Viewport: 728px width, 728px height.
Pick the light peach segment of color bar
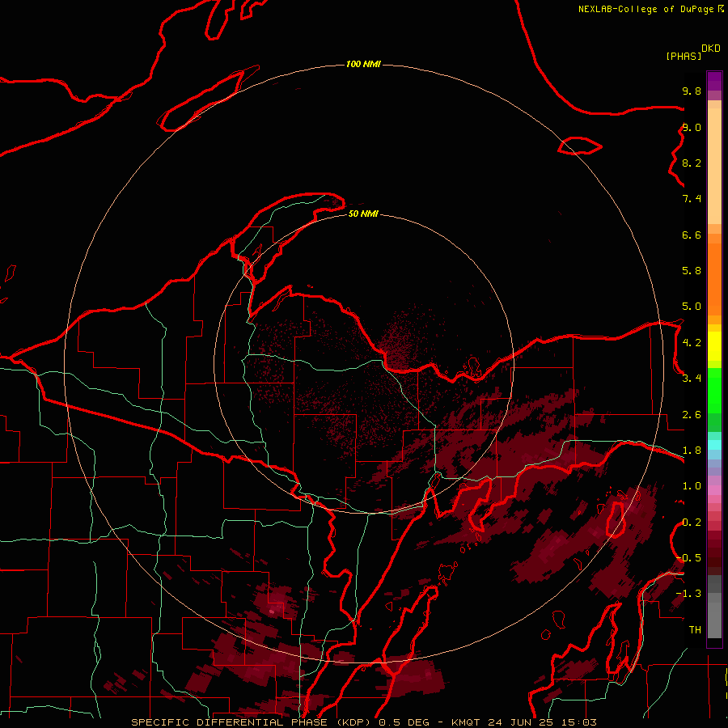tap(714, 166)
